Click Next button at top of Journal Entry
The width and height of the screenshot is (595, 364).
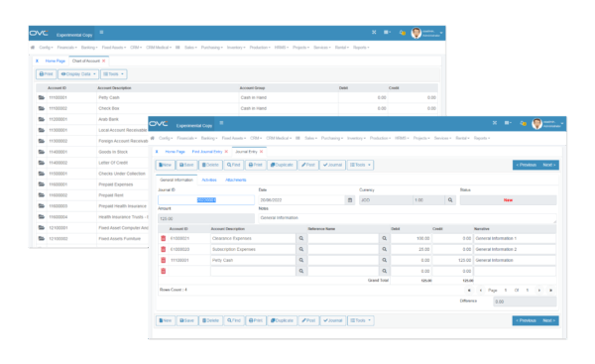coord(549,165)
